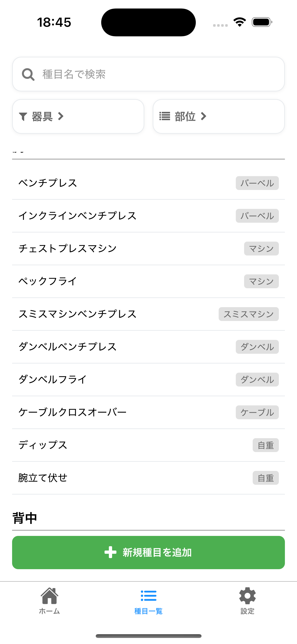Click the funnel filter icon beside 器具
The height and width of the screenshot is (644, 297).
[x=23, y=116]
